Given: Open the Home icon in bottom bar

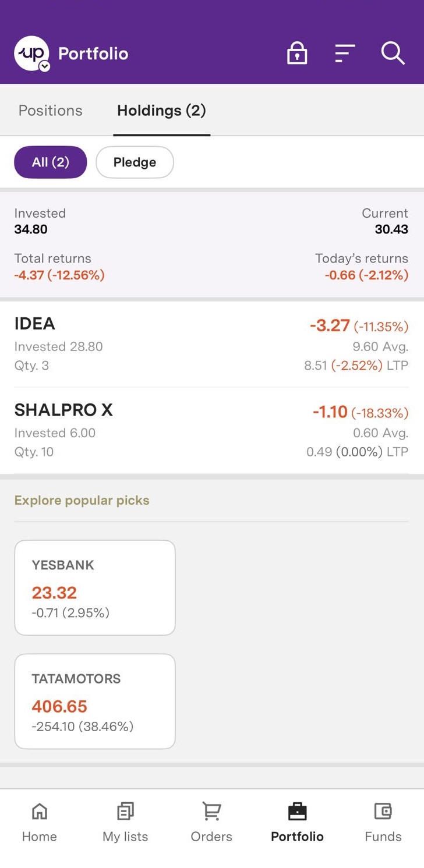Looking at the screenshot, I should [x=39, y=812].
